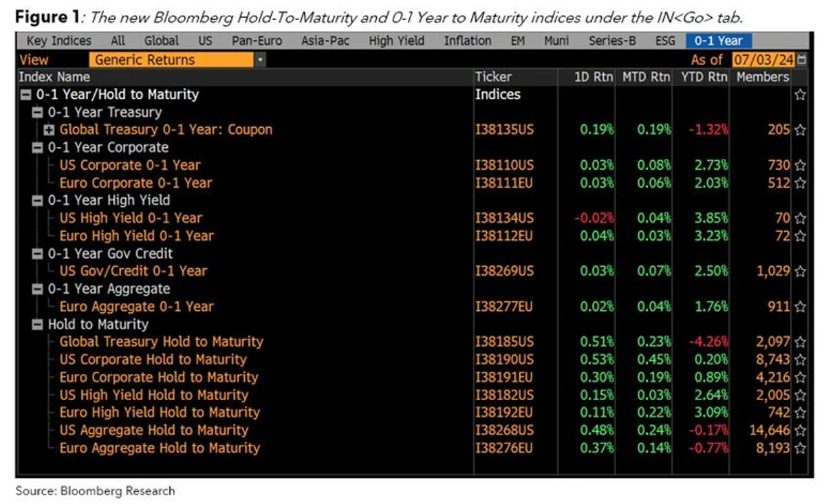Mark US Aggregate Hold to Maturity as favorite
The image size is (826, 504).
800,431
